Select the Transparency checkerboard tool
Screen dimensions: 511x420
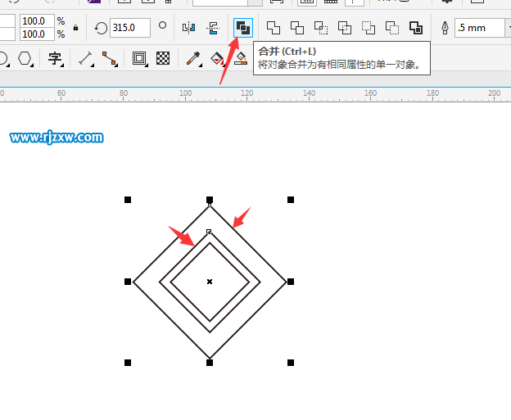click(163, 58)
